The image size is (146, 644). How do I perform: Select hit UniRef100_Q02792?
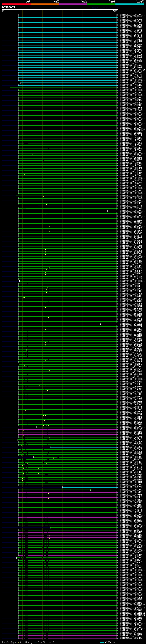[131, 357]
